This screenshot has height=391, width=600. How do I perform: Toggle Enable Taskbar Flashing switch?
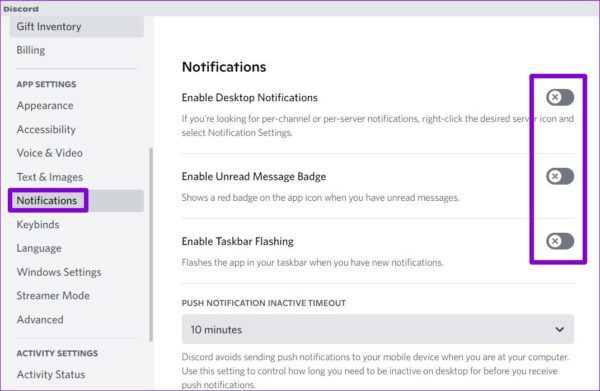(x=560, y=241)
